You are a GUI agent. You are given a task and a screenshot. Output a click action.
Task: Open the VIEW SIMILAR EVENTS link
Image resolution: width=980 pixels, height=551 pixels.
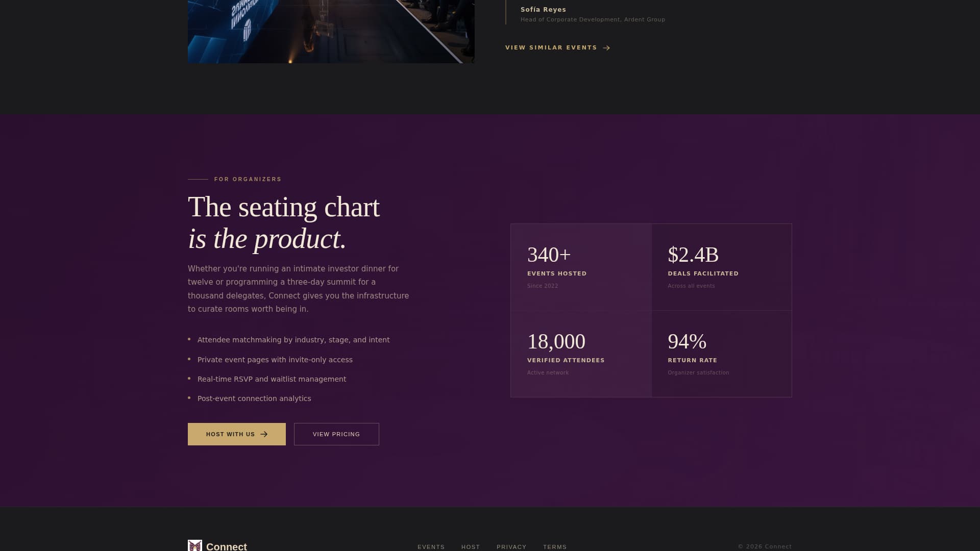(x=551, y=47)
